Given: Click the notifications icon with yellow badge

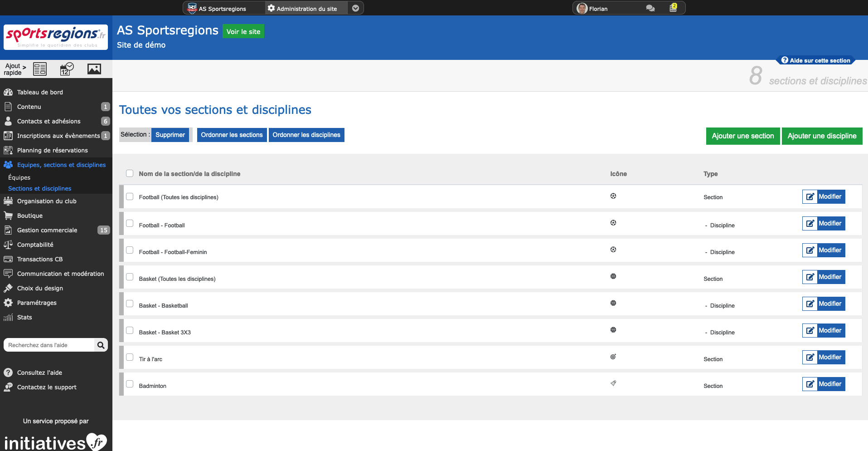Looking at the screenshot, I should pyautogui.click(x=673, y=8).
